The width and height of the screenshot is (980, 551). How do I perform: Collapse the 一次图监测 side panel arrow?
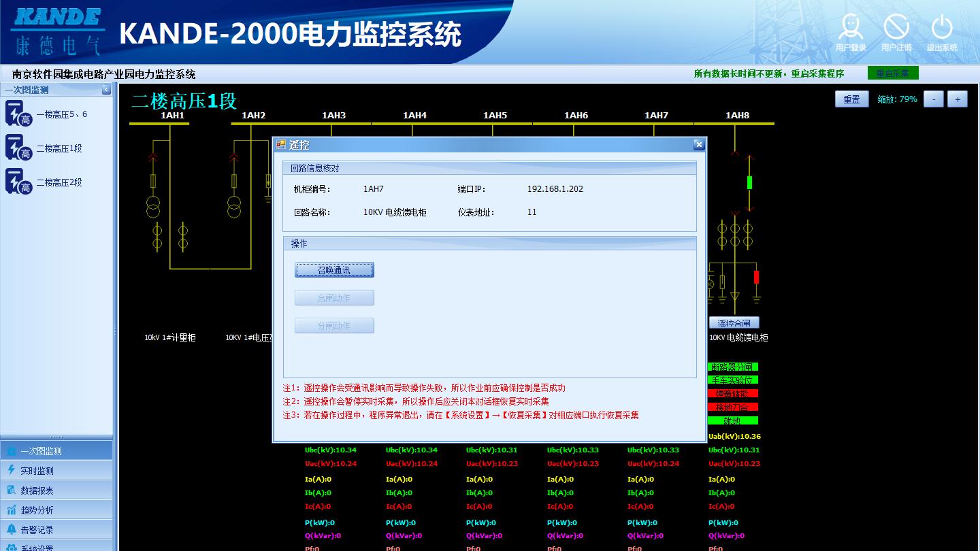coord(106,90)
